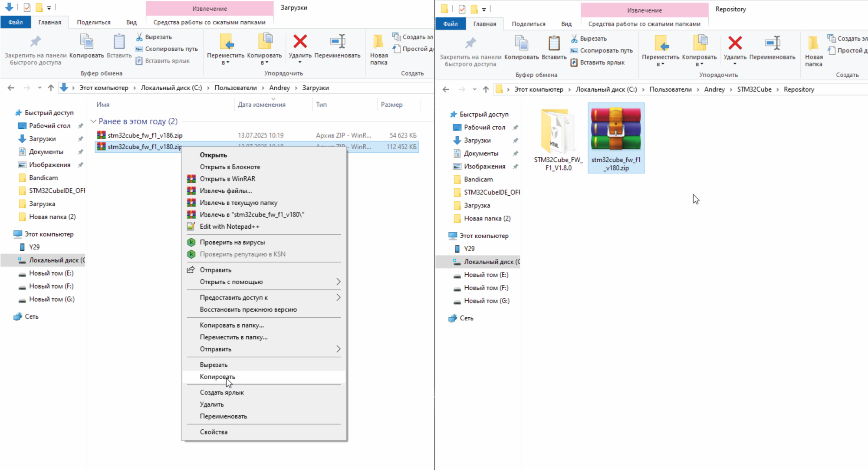Collapse the Ранее в этом году file group
Image resolution: width=868 pixels, height=470 pixels.
93,121
